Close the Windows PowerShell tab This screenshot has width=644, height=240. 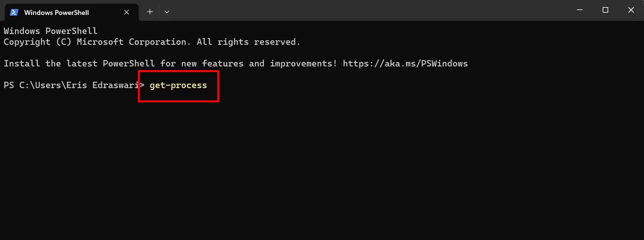click(x=126, y=12)
